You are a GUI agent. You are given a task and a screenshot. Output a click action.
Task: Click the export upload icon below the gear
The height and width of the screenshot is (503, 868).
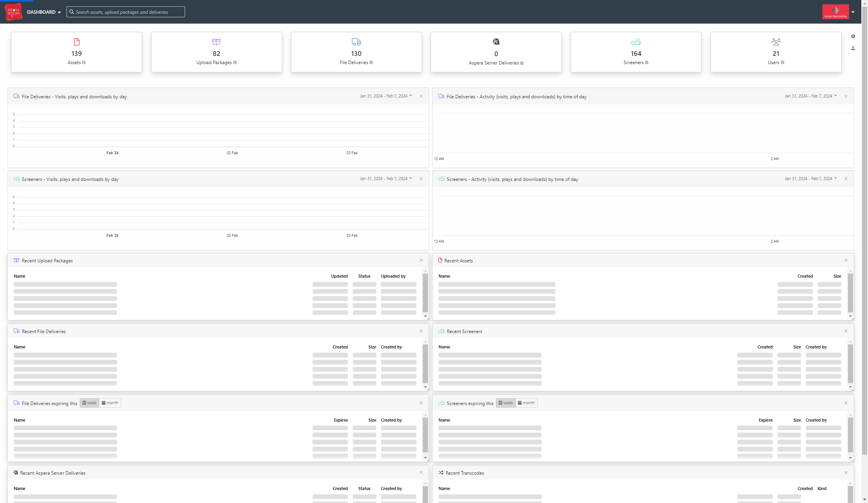(853, 48)
